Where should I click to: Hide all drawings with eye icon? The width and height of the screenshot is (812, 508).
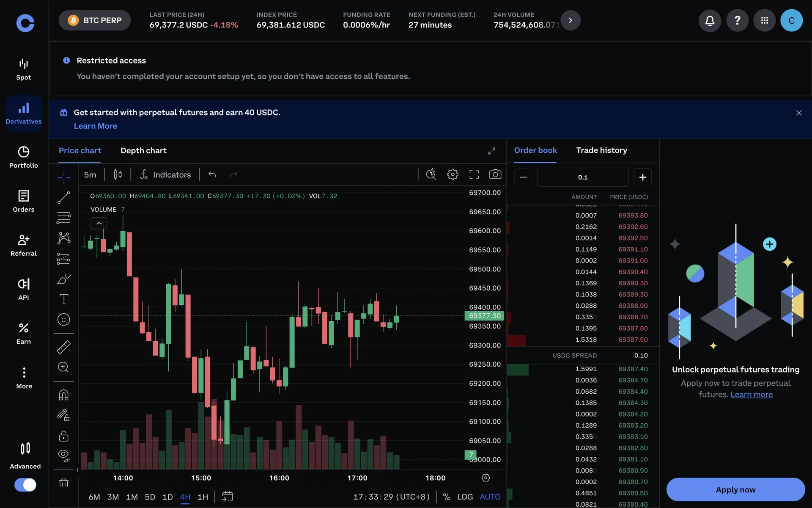(64, 456)
